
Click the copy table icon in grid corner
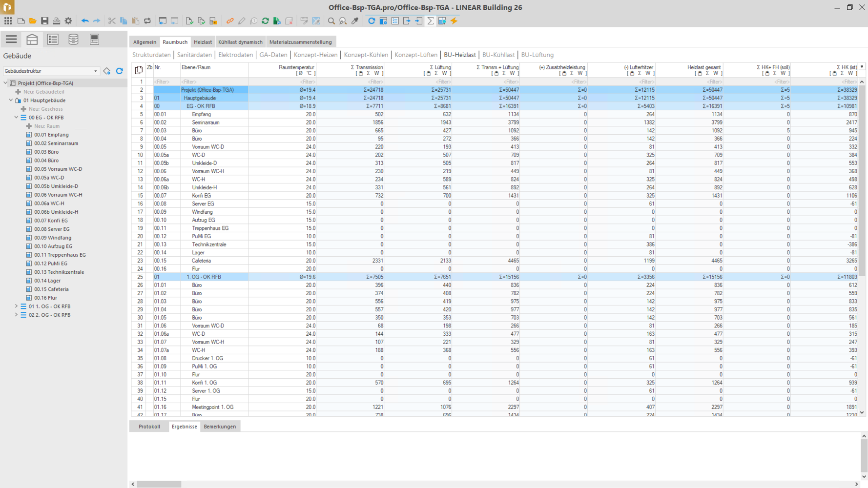point(139,70)
